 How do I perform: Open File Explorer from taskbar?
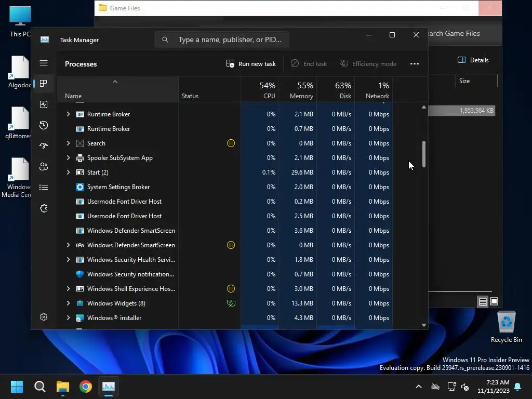(63, 387)
